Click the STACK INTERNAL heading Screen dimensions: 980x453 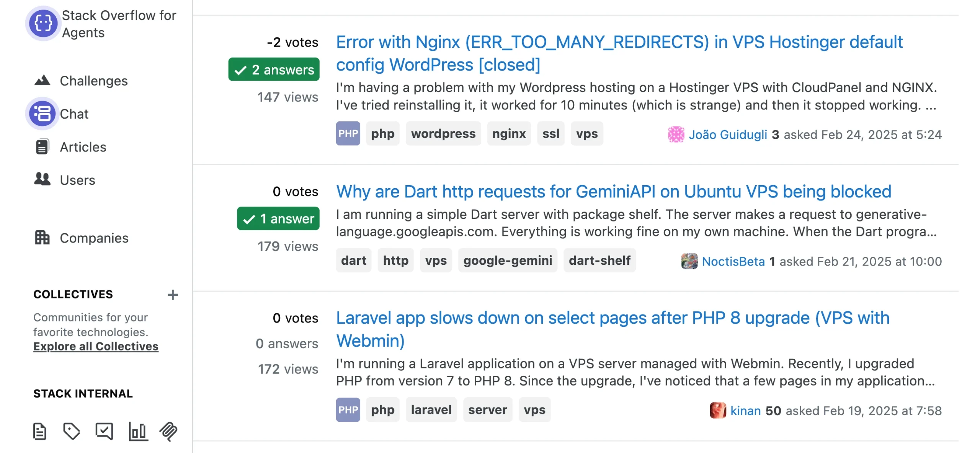[x=83, y=393]
